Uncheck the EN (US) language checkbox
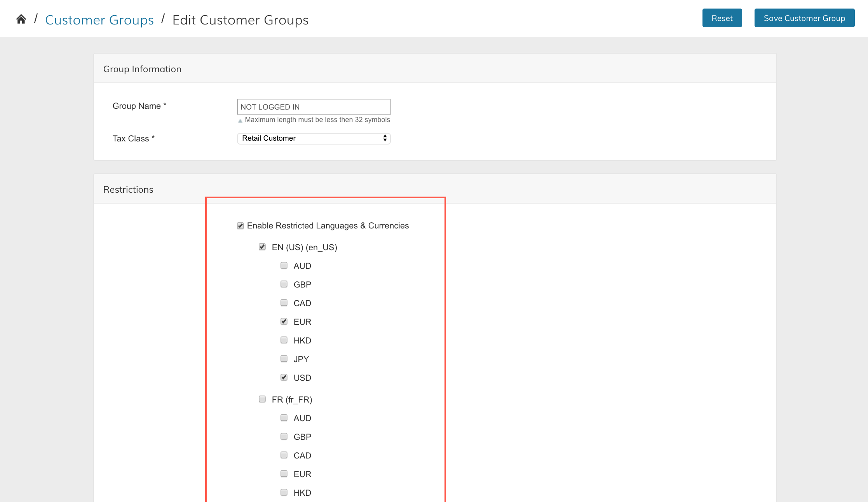868x502 pixels. tap(262, 247)
